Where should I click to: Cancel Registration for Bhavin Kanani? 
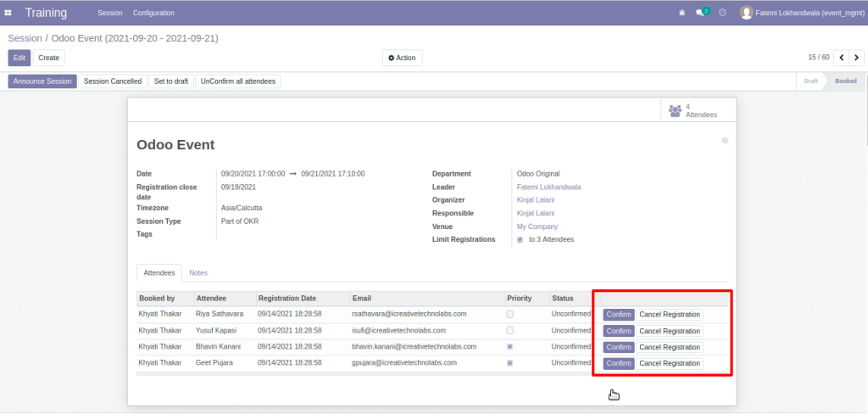(670, 348)
